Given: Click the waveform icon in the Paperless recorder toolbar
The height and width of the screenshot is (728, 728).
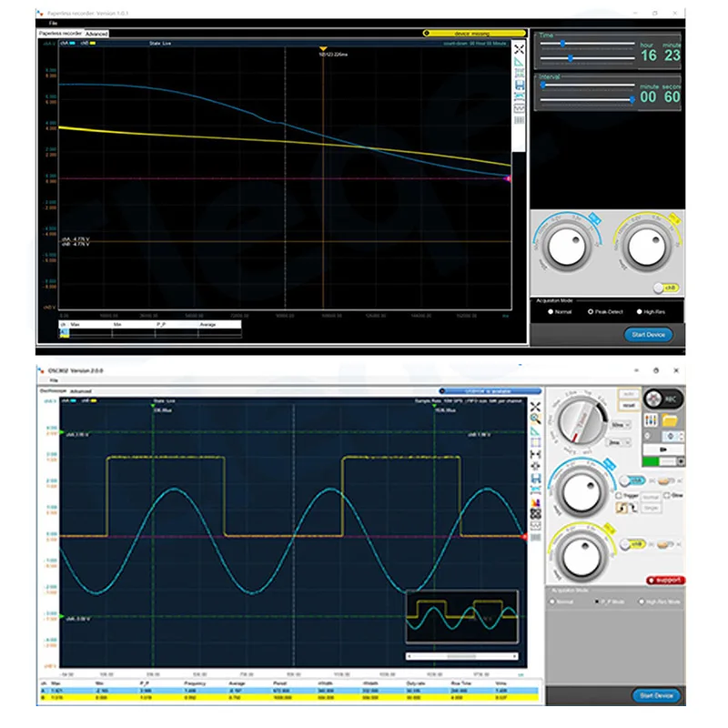Looking at the screenshot, I should (519, 107).
